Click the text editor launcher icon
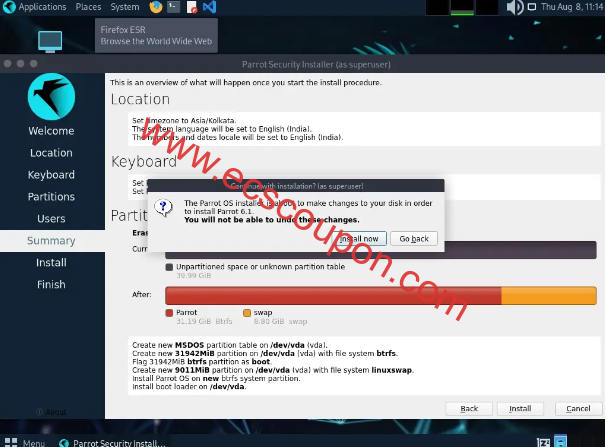The image size is (605, 447). [191, 7]
